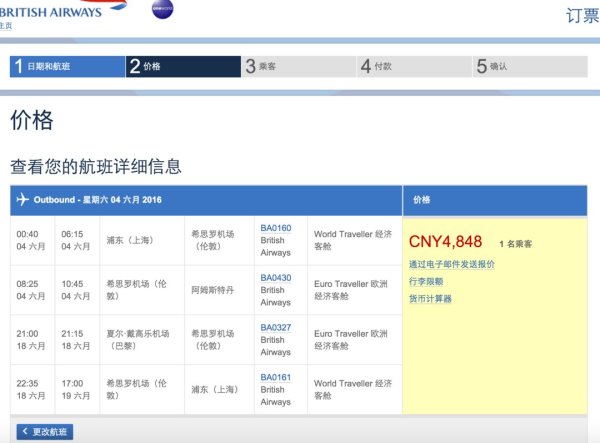This screenshot has height=443, width=600.
Task: Open flight BA0327 details link
Action: [x=276, y=327]
